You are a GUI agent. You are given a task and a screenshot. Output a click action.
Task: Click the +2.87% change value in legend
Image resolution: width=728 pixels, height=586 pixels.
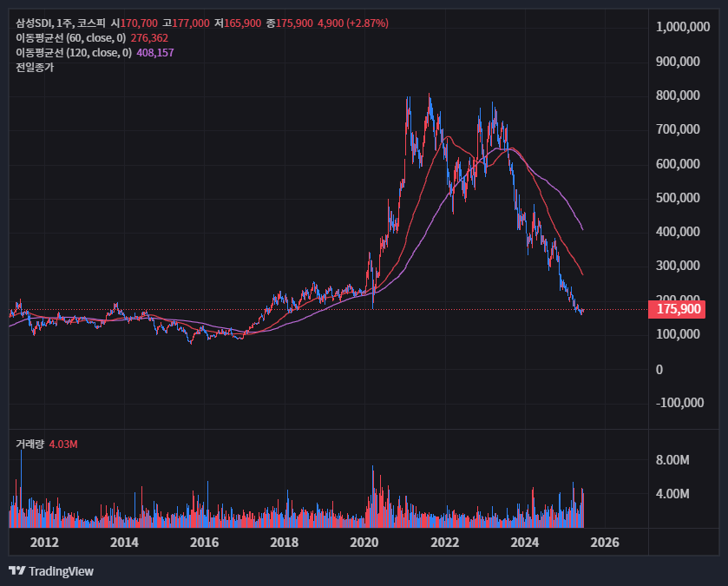pyautogui.click(x=367, y=23)
